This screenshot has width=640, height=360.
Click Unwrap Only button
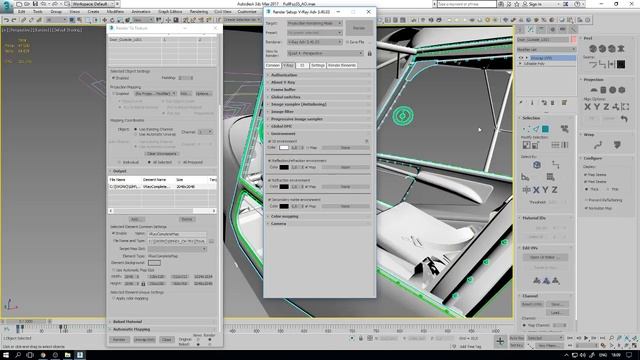tap(144, 340)
